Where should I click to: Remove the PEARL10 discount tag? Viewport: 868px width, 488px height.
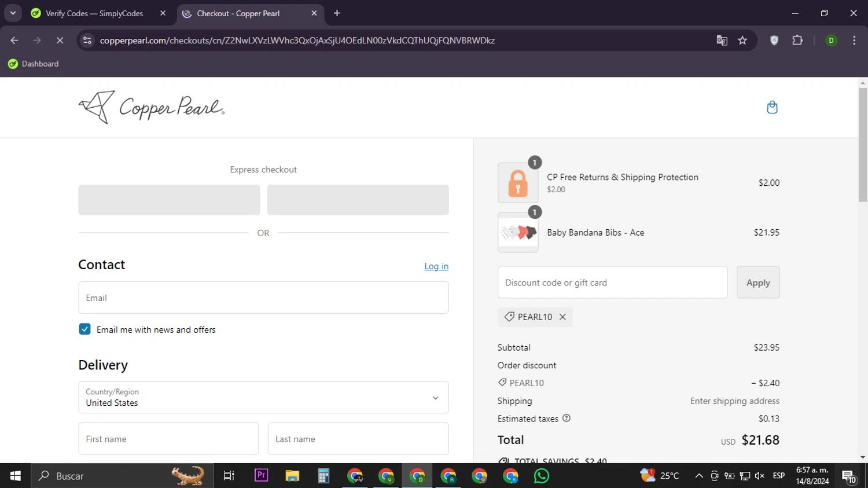click(x=562, y=317)
